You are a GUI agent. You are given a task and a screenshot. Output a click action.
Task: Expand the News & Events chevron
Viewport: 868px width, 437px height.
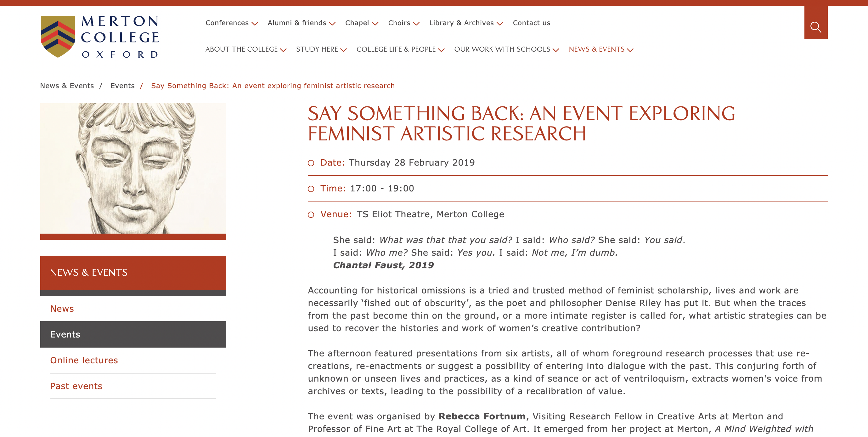click(630, 50)
